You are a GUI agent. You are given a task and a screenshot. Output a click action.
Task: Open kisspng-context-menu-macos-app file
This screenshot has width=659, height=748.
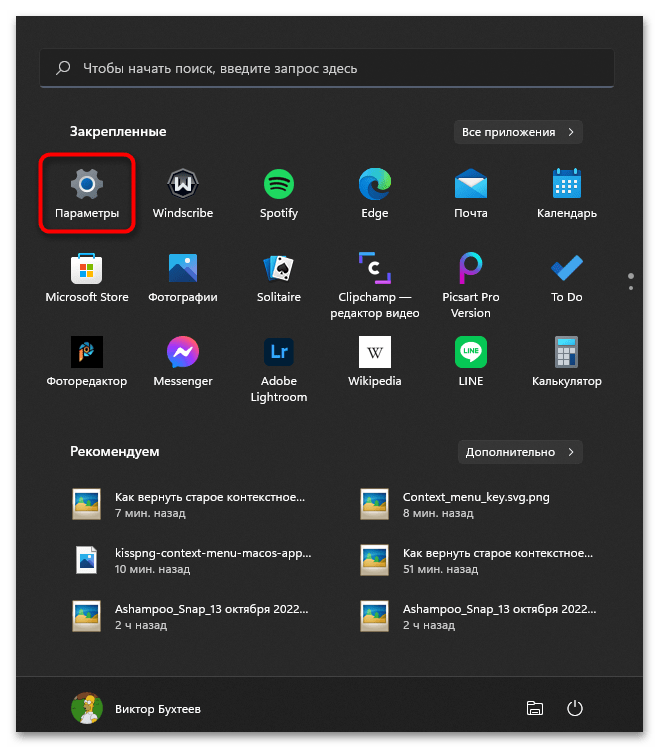(192, 560)
